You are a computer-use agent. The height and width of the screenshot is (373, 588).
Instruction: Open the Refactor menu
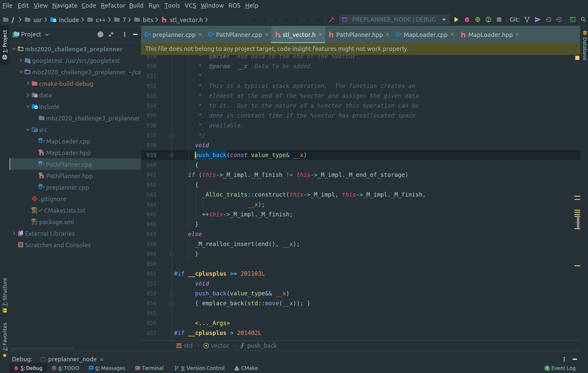tap(113, 5)
